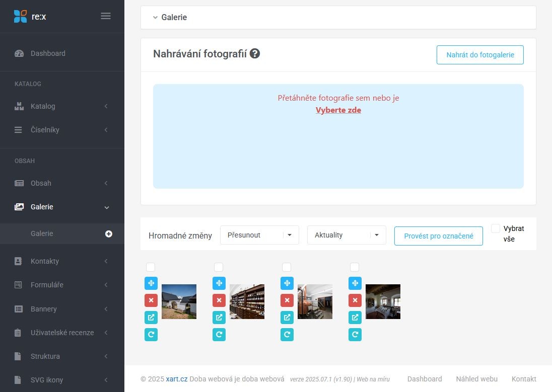Click the hamburger menu icon in sidebar header

pyautogui.click(x=106, y=16)
